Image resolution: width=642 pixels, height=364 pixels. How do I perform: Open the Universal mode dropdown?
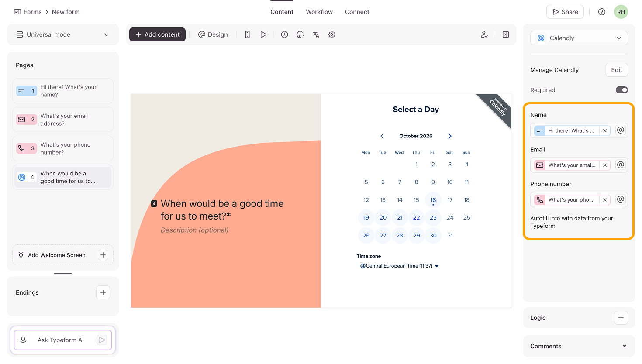63,34
